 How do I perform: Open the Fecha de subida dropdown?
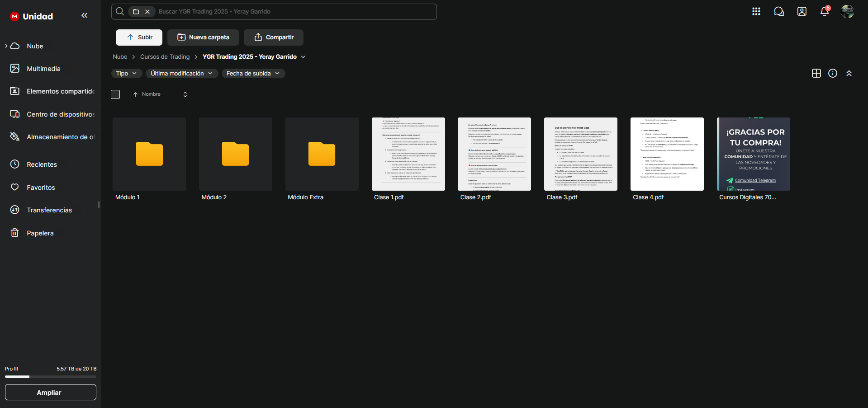pos(253,73)
